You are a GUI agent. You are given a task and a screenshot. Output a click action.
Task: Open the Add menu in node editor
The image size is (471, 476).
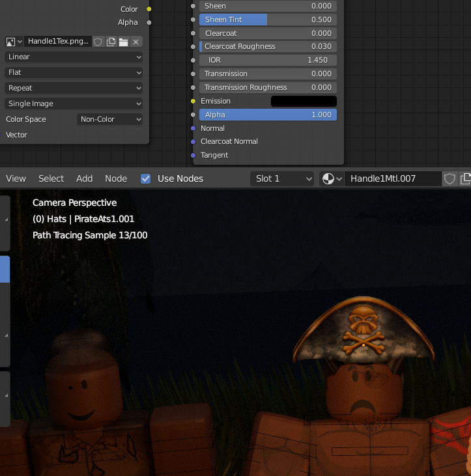(x=84, y=178)
